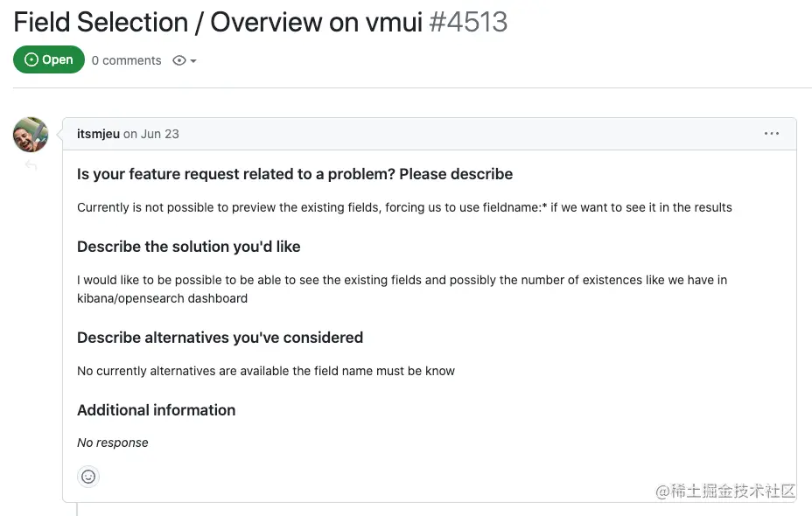Click the kibana/opensearch dashboard text
812x516 pixels.
pyautogui.click(x=162, y=298)
